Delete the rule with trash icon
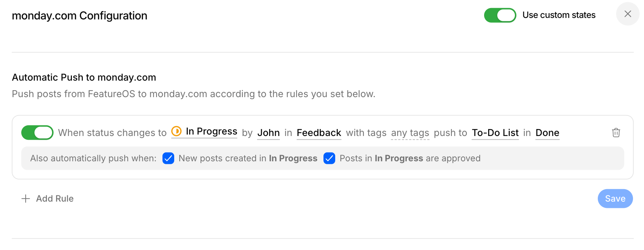 point(616,132)
